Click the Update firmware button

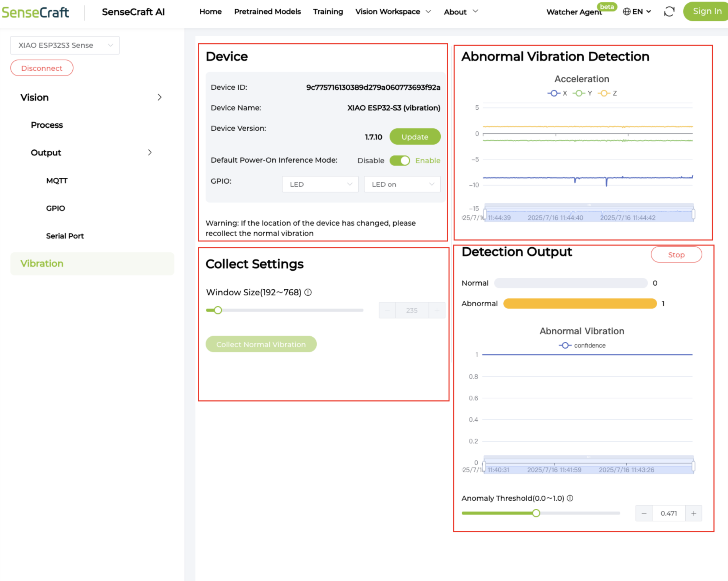point(415,137)
